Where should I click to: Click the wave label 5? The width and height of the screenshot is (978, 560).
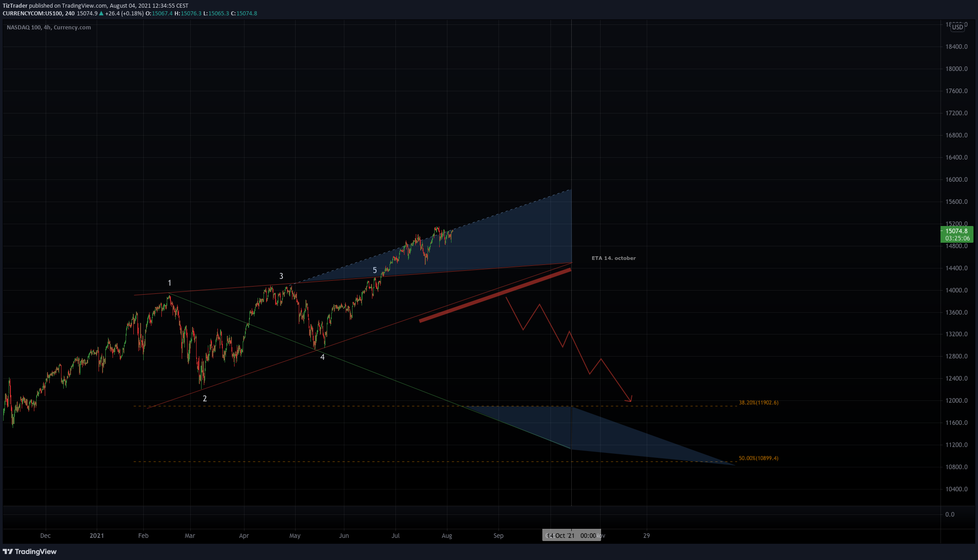click(375, 270)
